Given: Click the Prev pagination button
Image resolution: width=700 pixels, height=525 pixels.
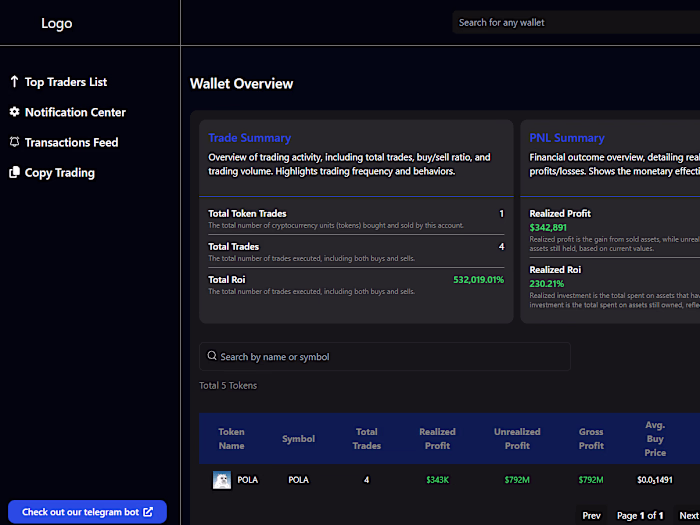Looking at the screenshot, I should pos(592,516).
